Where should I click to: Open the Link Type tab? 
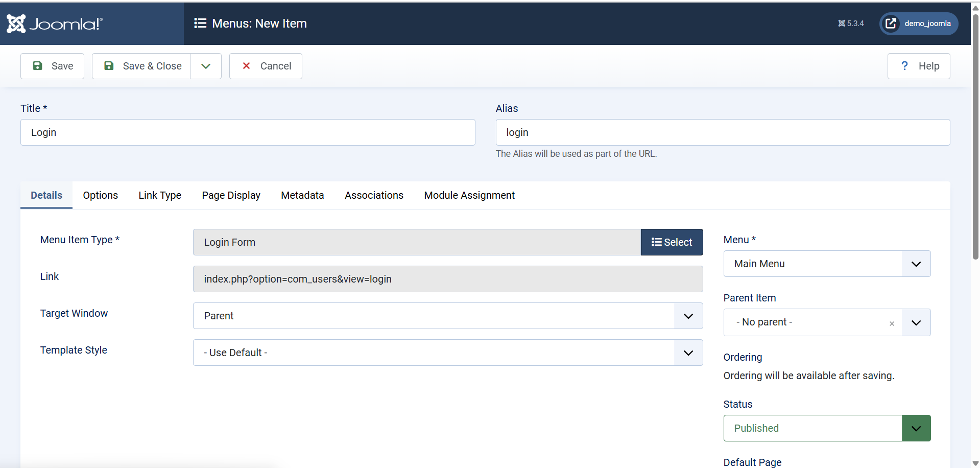(x=160, y=195)
